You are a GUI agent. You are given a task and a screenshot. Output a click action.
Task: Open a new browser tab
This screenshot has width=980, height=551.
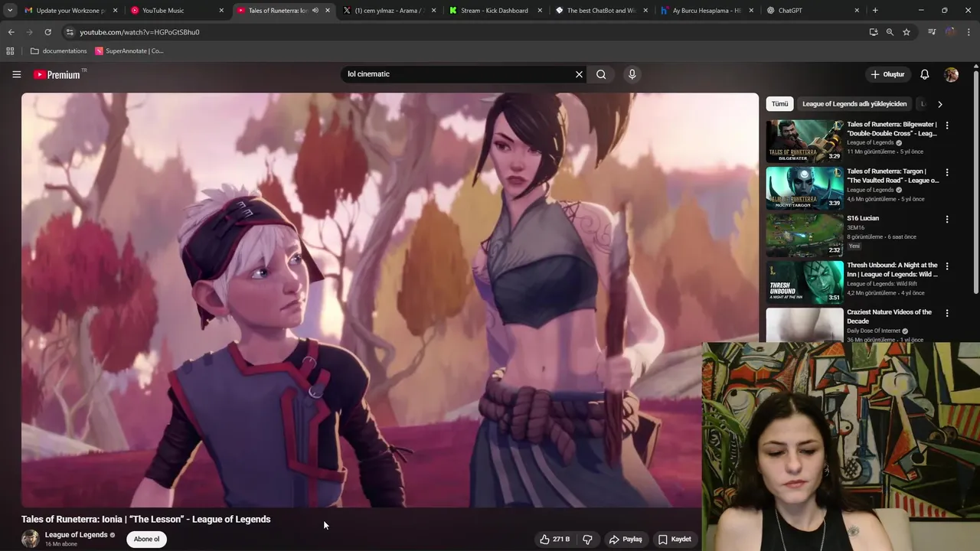[x=875, y=11]
